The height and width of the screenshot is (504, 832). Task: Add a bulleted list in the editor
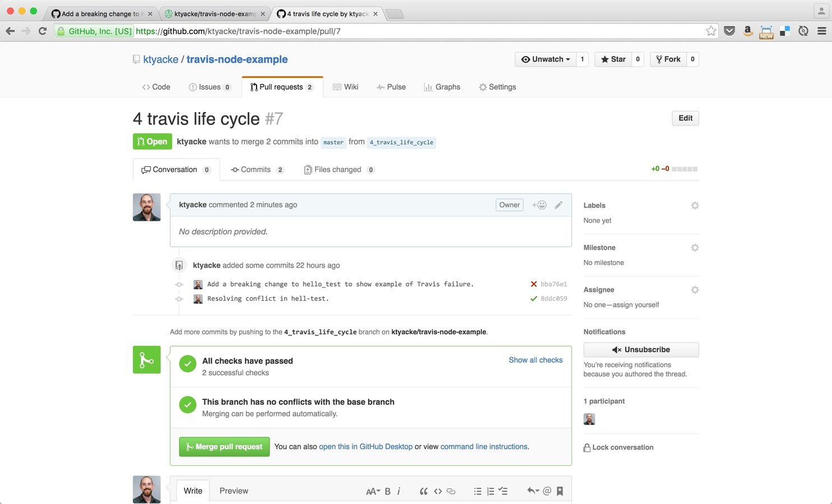477,491
